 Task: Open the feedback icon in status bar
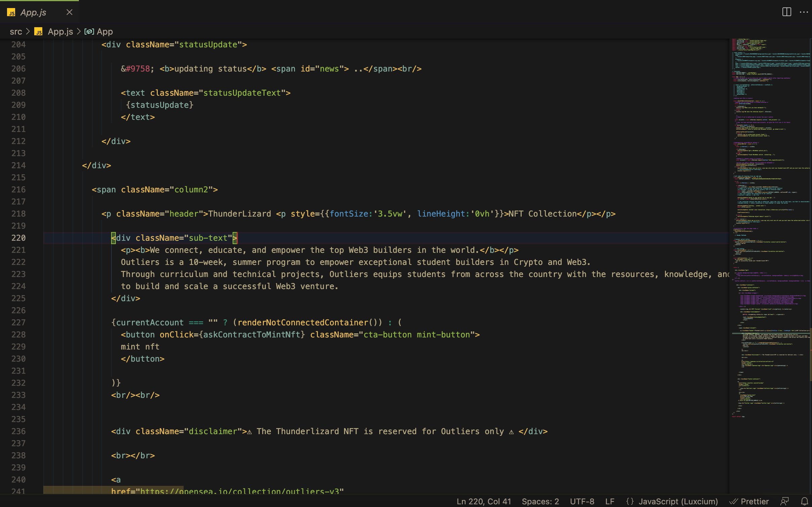[784, 501]
